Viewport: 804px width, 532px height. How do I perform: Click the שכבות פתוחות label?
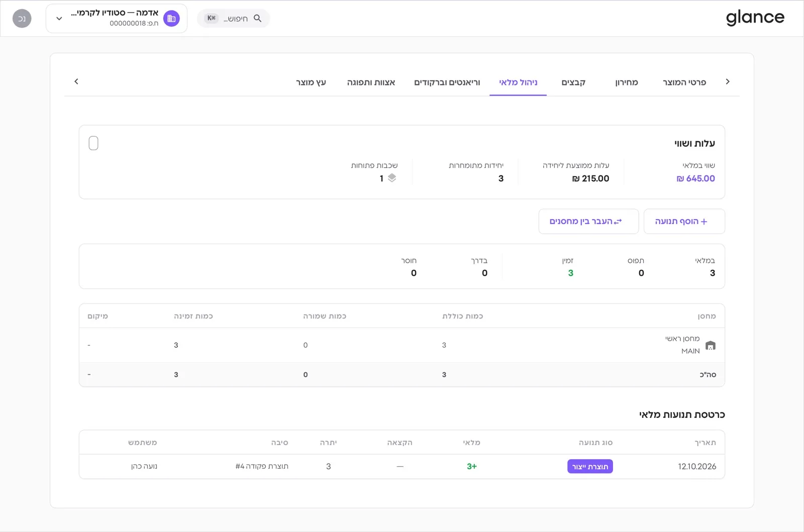pyautogui.click(x=374, y=165)
